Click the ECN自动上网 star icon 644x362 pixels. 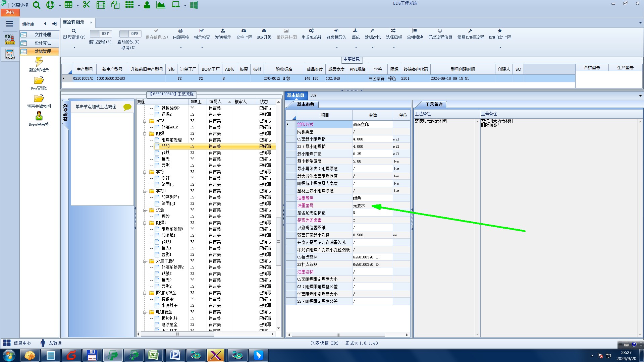click(500, 31)
